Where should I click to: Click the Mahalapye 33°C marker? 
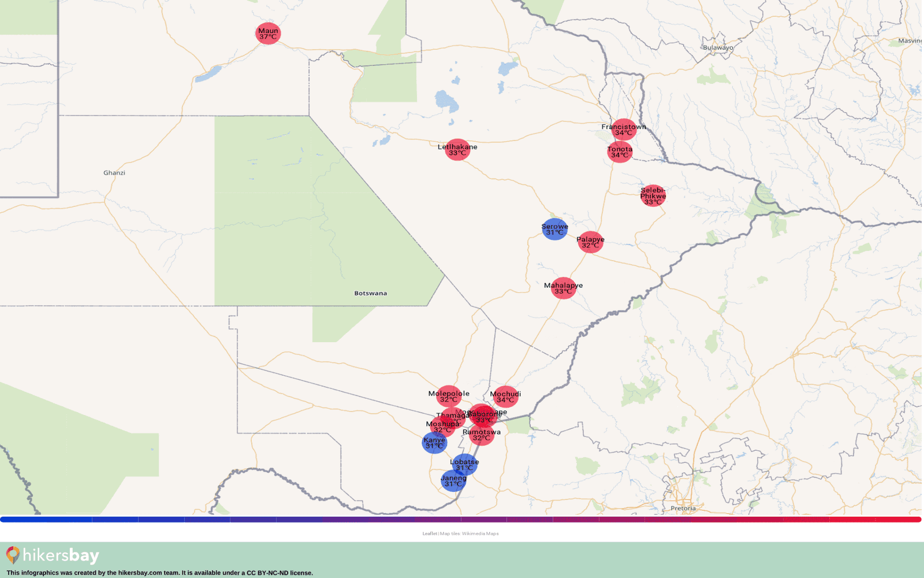(x=563, y=288)
